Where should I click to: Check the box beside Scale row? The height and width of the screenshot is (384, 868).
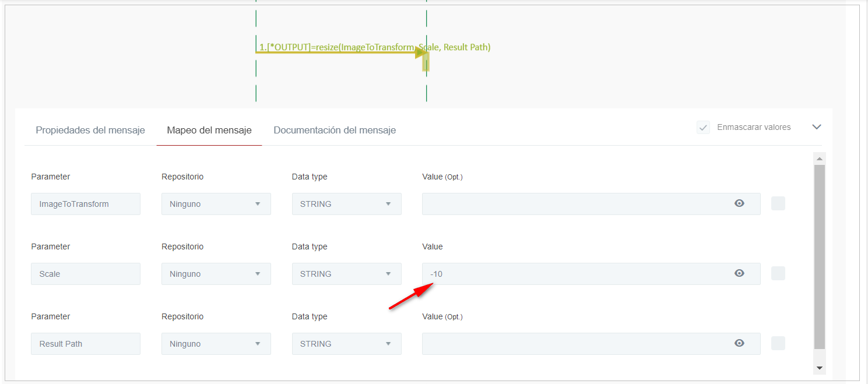pyautogui.click(x=778, y=273)
